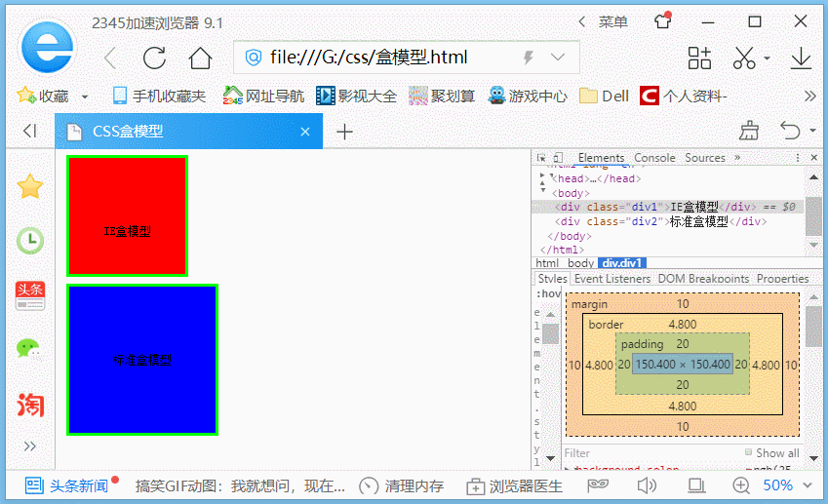The image size is (828, 504).
Task: Open DOM Breakpoints tab
Action: click(703, 279)
